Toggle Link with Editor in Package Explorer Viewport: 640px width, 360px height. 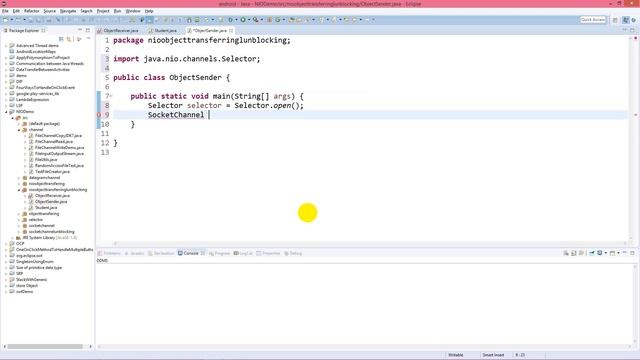coord(69,39)
